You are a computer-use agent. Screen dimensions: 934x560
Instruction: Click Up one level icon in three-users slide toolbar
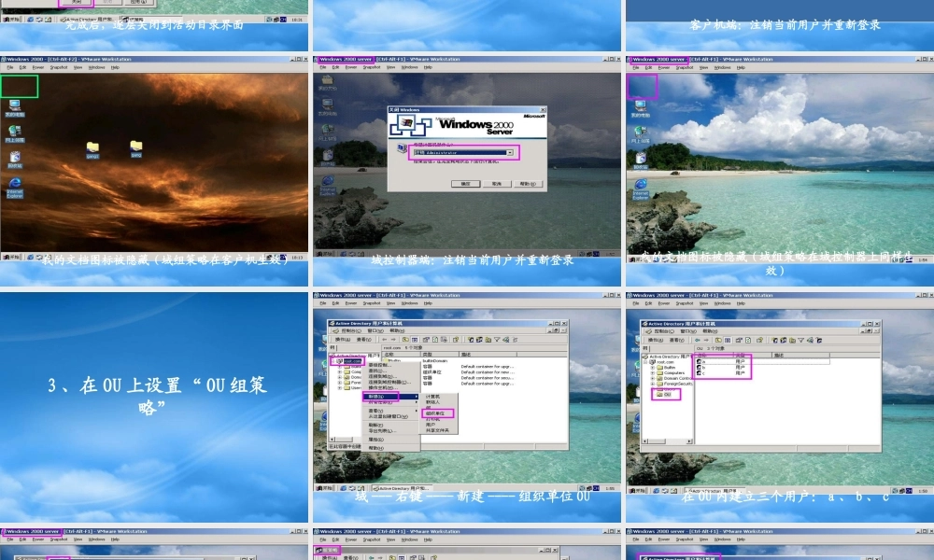pyautogui.click(x=718, y=341)
